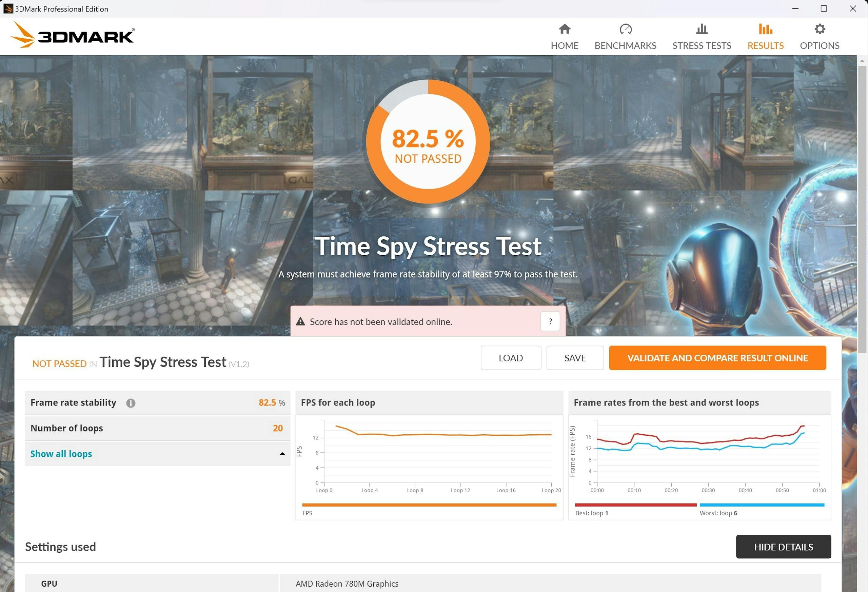Open Options via the gear icon
The width and height of the screenshot is (868, 592).
820,29
